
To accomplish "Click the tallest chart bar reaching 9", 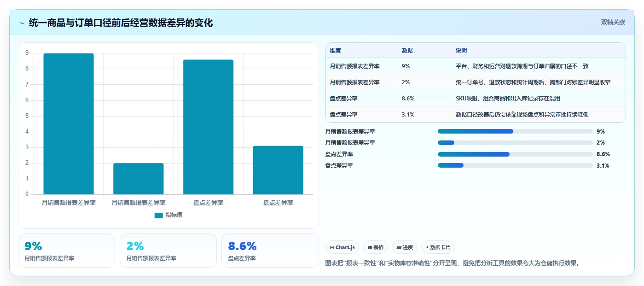I will (x=69, y=124).
